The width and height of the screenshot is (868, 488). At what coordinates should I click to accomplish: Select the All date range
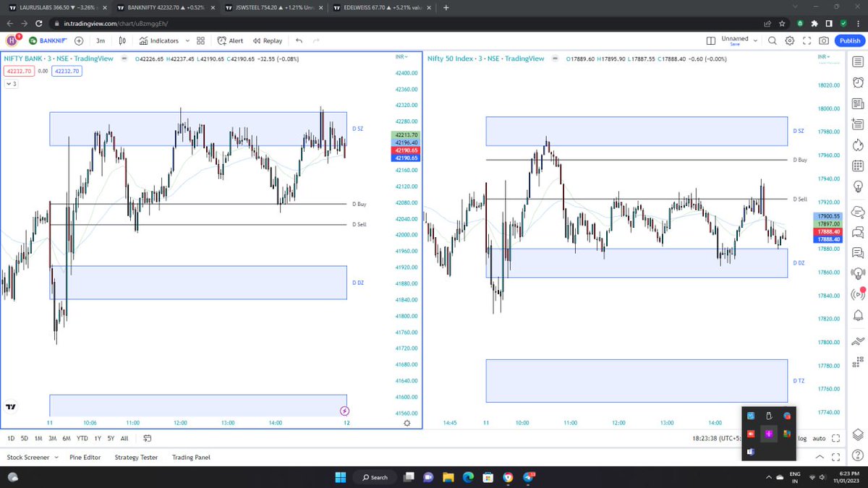click(124, 438)
